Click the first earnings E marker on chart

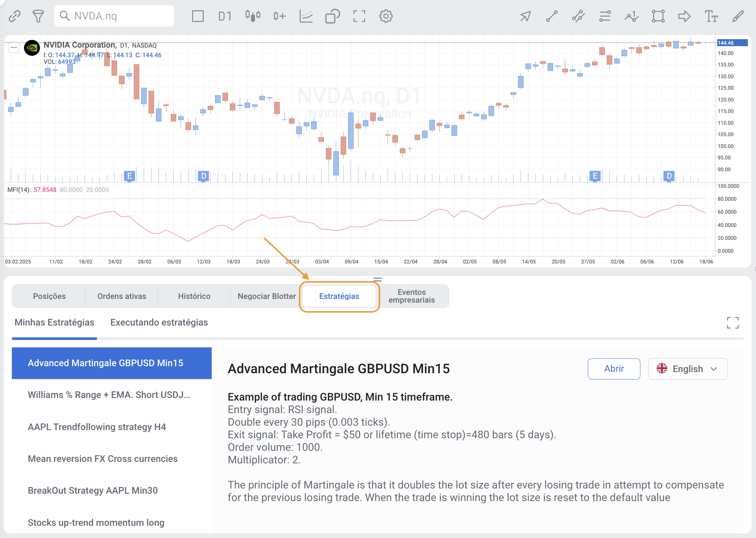(x=129, y=176)
